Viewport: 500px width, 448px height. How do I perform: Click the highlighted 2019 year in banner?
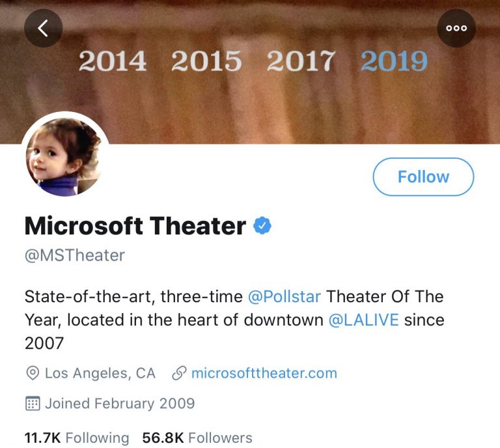tap(394, 62)
